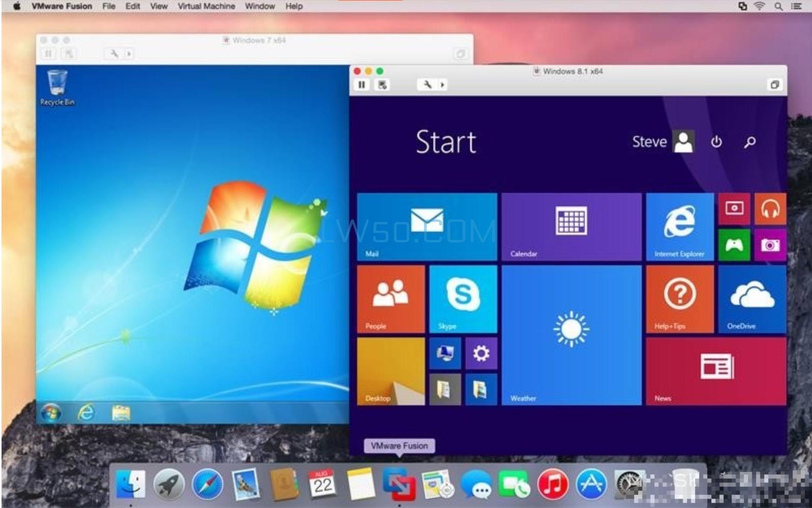Image resolution: width=812 pixels, height=508 pixels.
Task: Open the Window menu
Action: click(260, 6)
